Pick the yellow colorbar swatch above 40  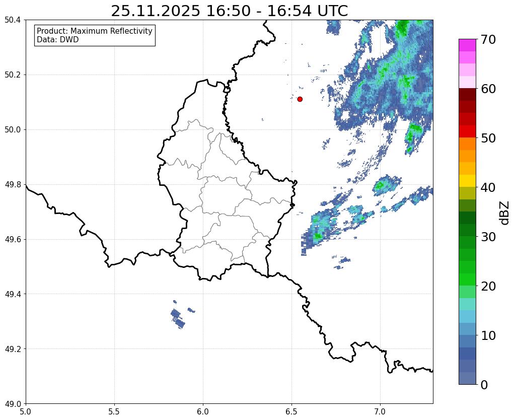tap(467, 181)
